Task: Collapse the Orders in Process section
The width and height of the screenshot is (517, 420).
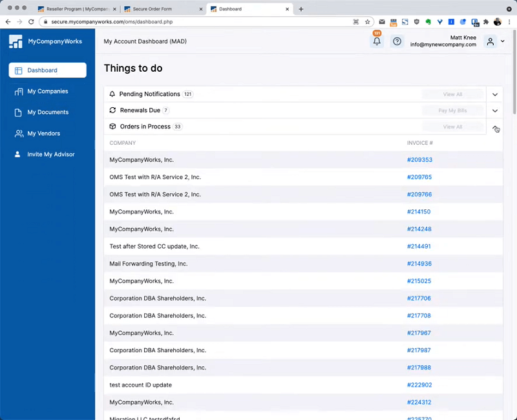Action: (x=495, y=127)
